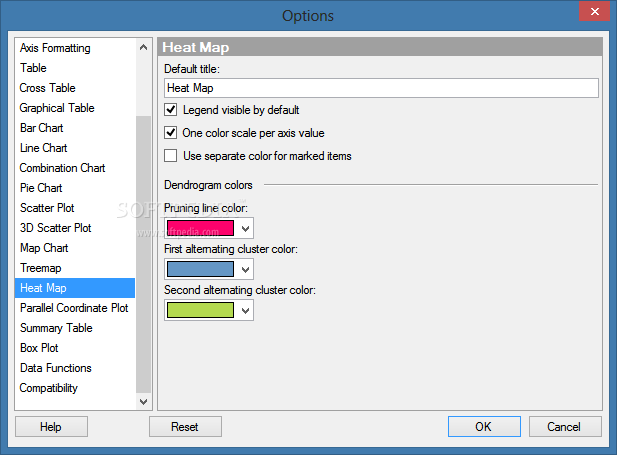Screen dimensions: 617x455
Task: Click the OK button
Action: tap(483, 427)
